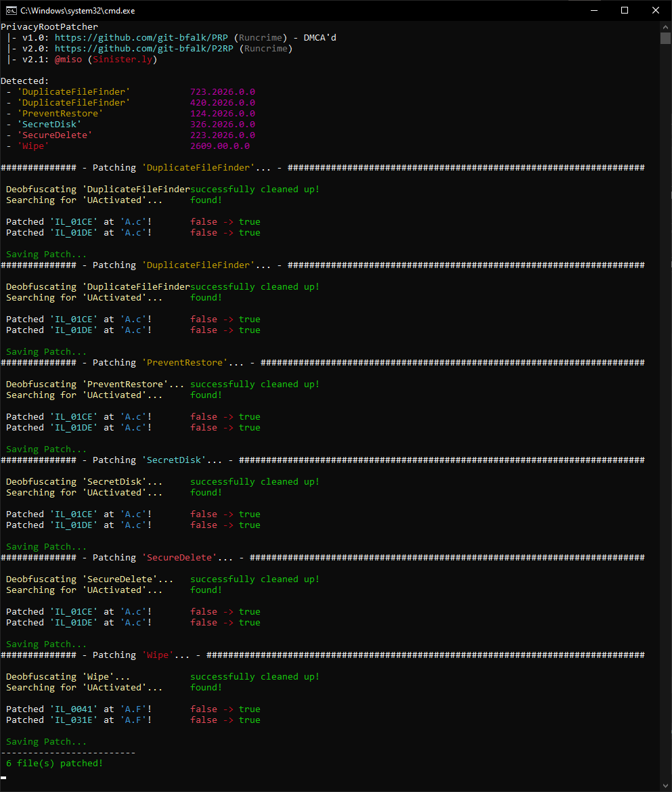This screenshot has width=672, height=792.
Task: Click 'SecretDisk' in the Detected list
Action: pos(49,125)
